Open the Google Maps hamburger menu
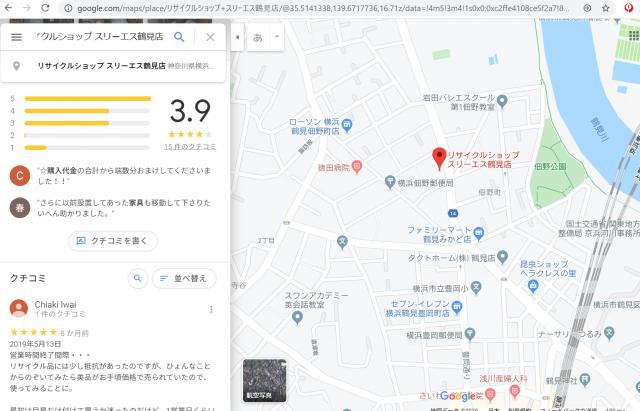The image size is (640, 411). click(x=16, y=37)
